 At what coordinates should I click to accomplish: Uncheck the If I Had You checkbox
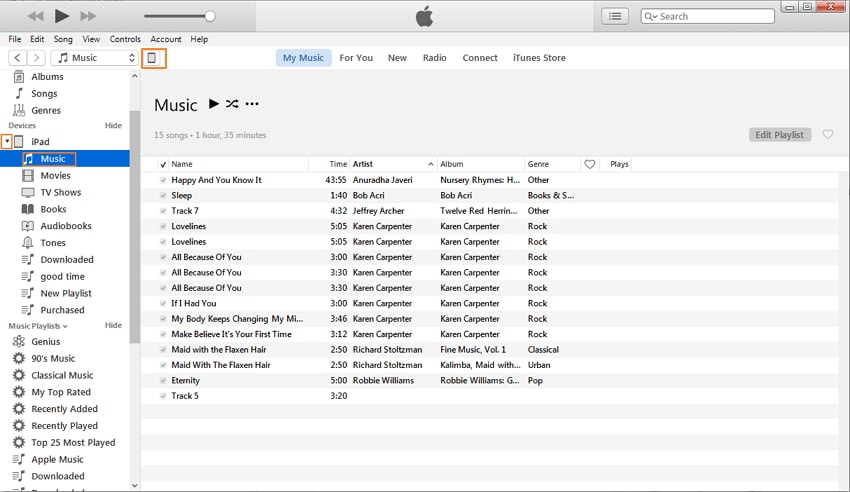pyautogui.click(x=163, y=303)
